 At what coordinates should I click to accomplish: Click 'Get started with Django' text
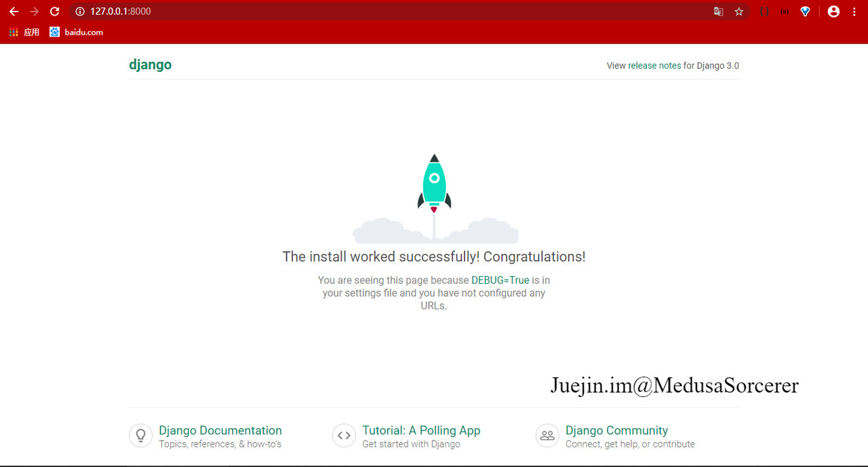(411, 444)
